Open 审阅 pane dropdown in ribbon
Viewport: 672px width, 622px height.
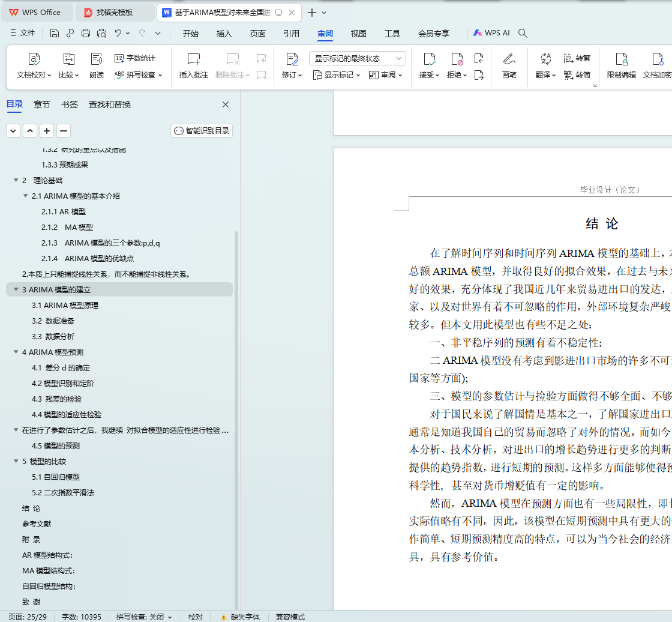[385, 75]
